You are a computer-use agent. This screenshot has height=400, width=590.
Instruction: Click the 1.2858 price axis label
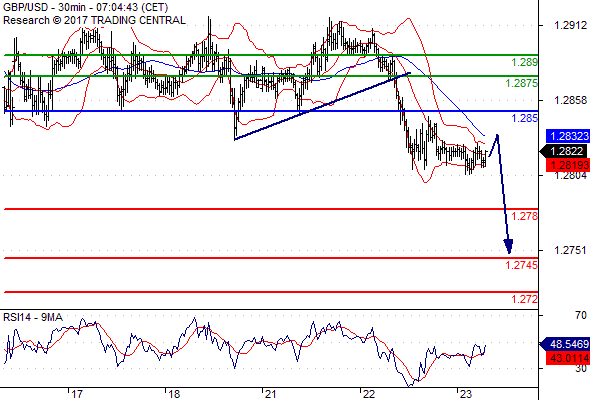click(570, 100)
